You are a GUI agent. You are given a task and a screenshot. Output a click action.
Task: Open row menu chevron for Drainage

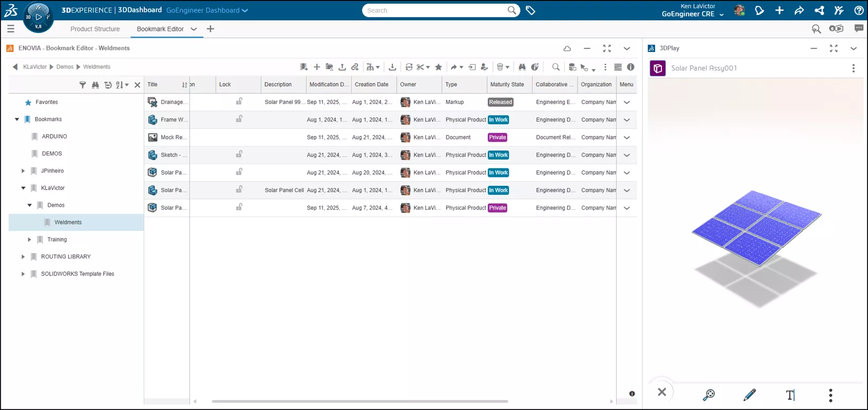click(627, 102)
